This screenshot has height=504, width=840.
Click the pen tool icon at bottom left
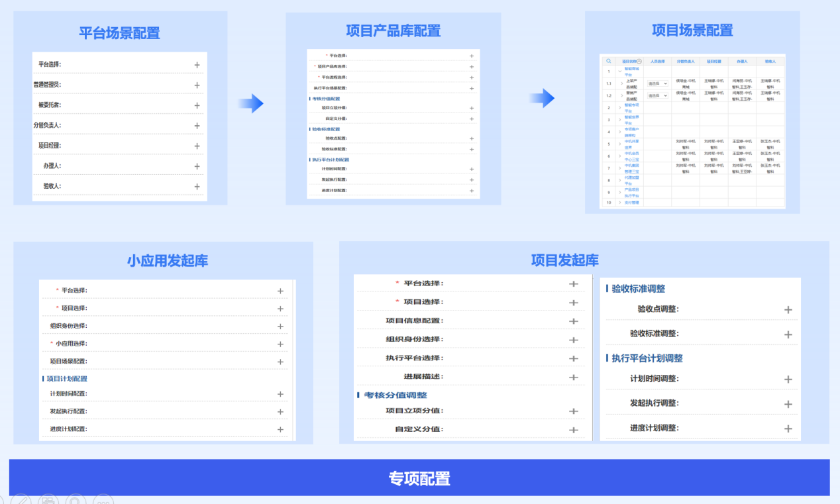(x=21, y=500)
